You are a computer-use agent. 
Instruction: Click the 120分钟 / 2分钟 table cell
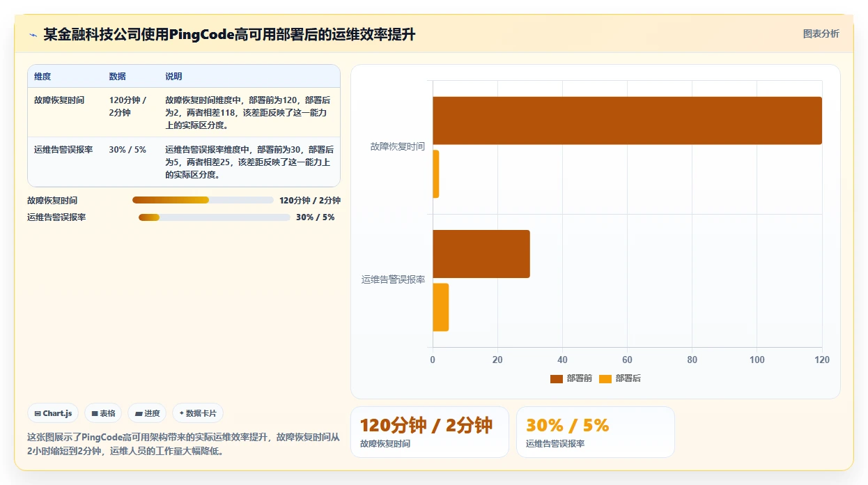click(127, 107)
